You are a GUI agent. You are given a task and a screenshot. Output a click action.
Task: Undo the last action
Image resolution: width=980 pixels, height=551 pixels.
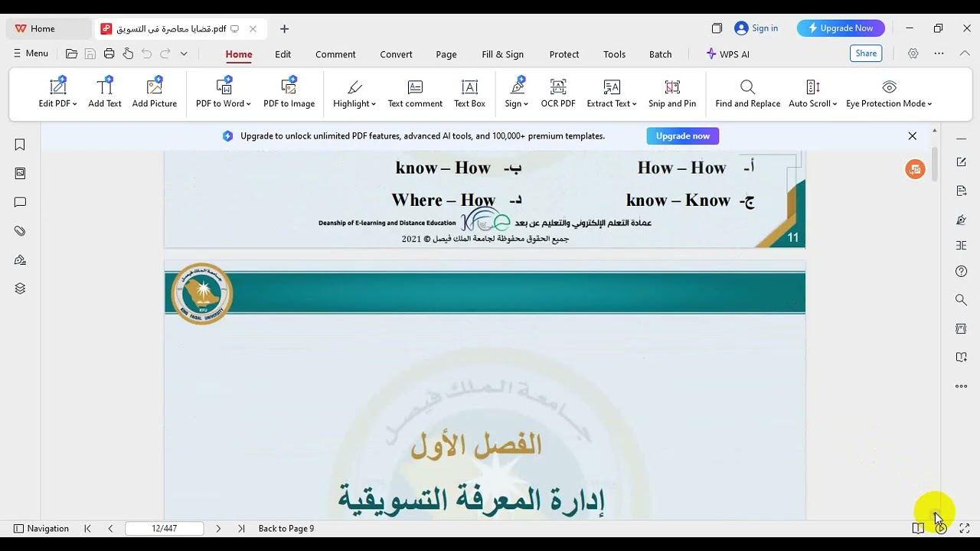pos(146,54)
